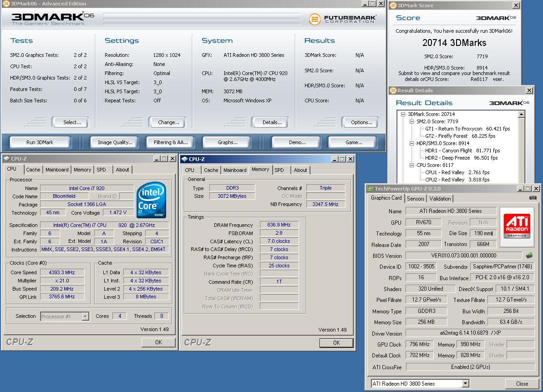Click the Run 3DMark button
543x392 pixels.
pos(40,142)
